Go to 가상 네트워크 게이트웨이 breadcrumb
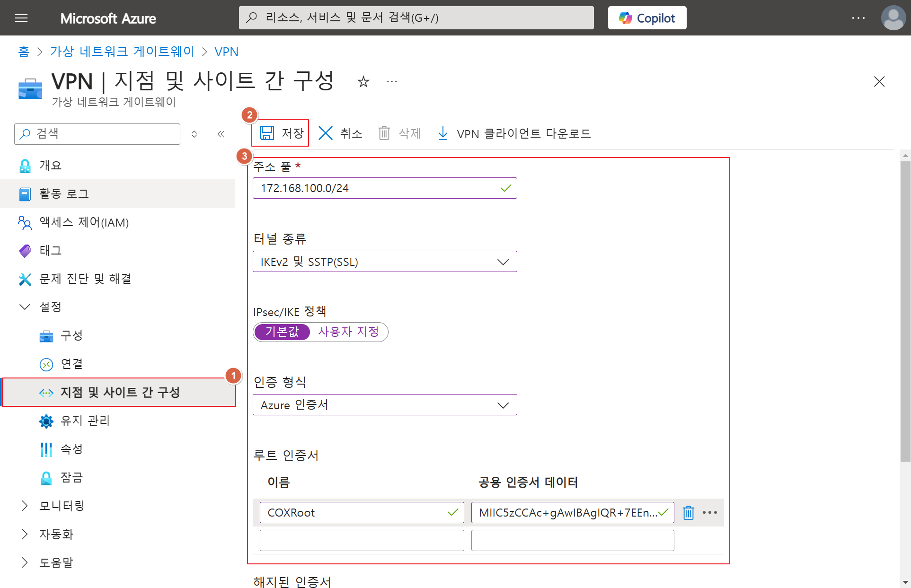Viewport: 911px width, 588px height. tap(122, 52)
